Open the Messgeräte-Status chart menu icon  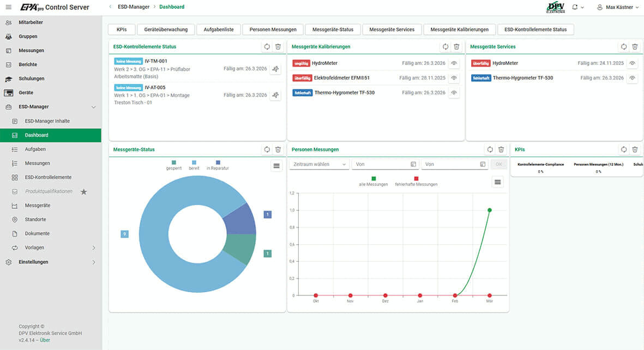(276, 166)
